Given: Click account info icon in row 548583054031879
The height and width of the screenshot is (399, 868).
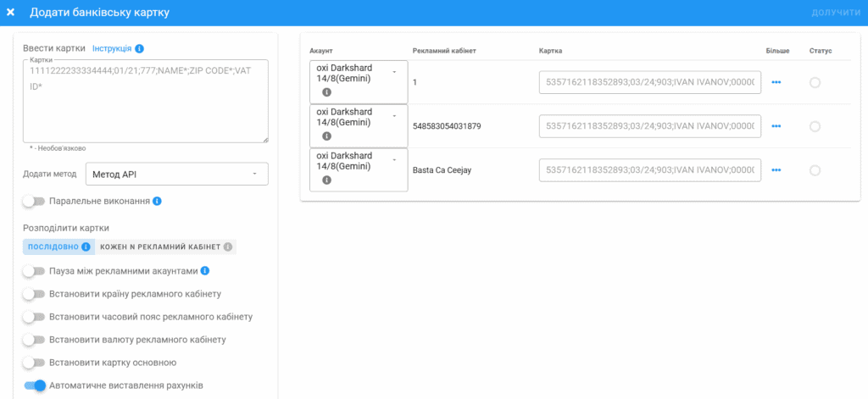Looking at the screenshot, I should (326, 136).
